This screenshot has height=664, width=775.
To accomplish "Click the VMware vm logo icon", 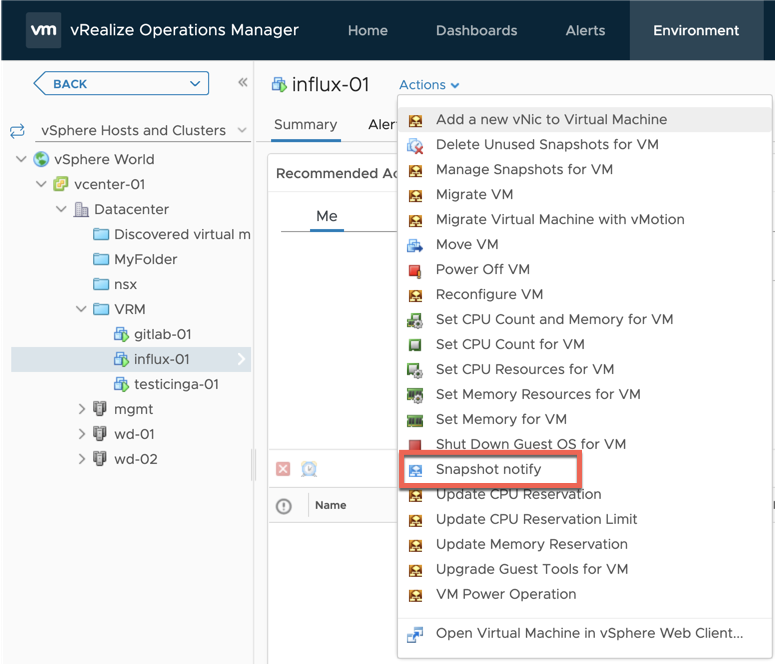I will click(43, 30).
